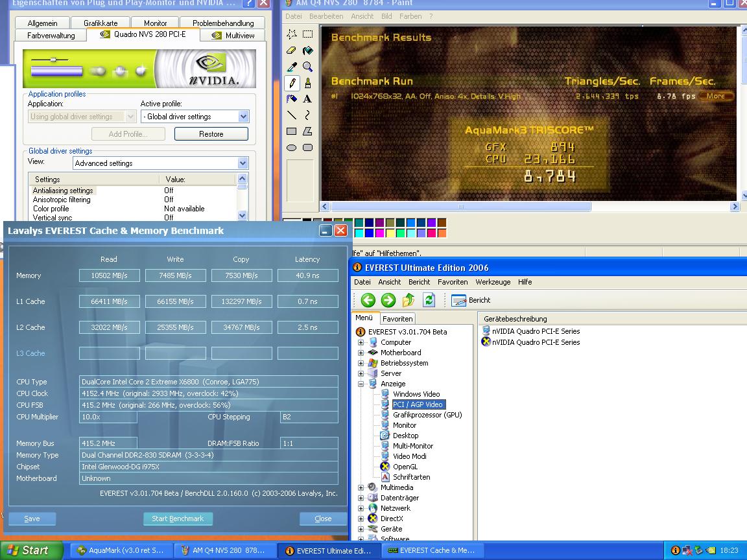Image resolution: width=747 pixels, height=560 pixels.
Task: Open the Bericht report in EVEREST toolbar
Action: coord(471,300)
